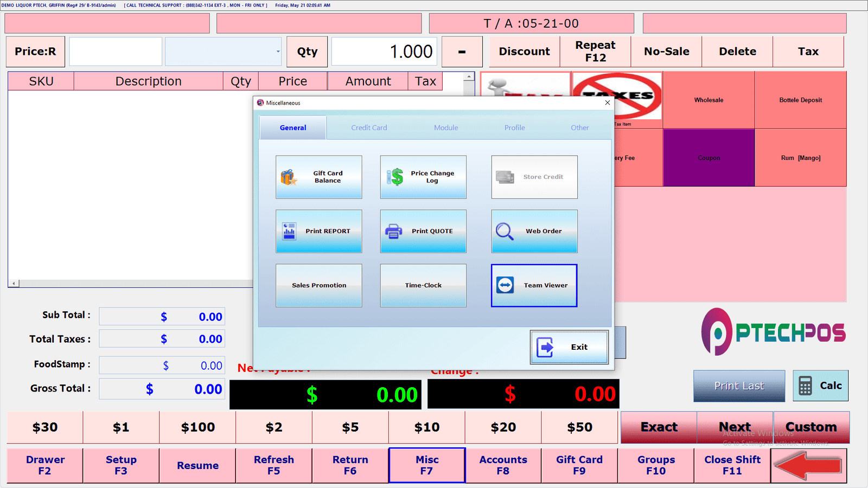Select the Wholesale tile
The height and width of the screenshot is (488, 868).
point(709,100)
